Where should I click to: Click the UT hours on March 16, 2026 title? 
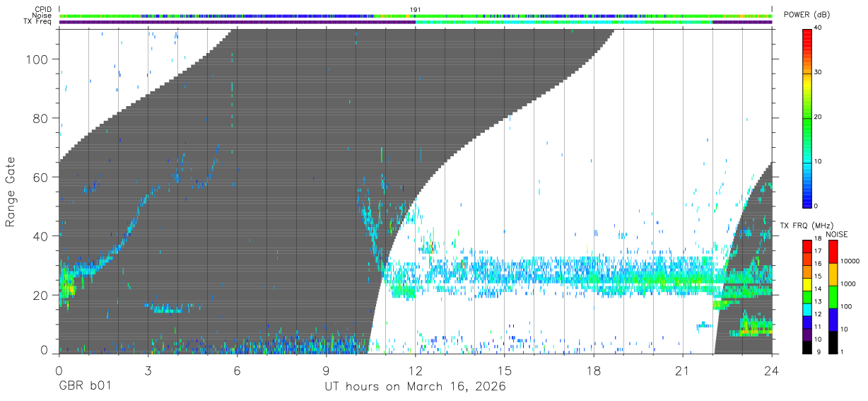coord(415,387)
